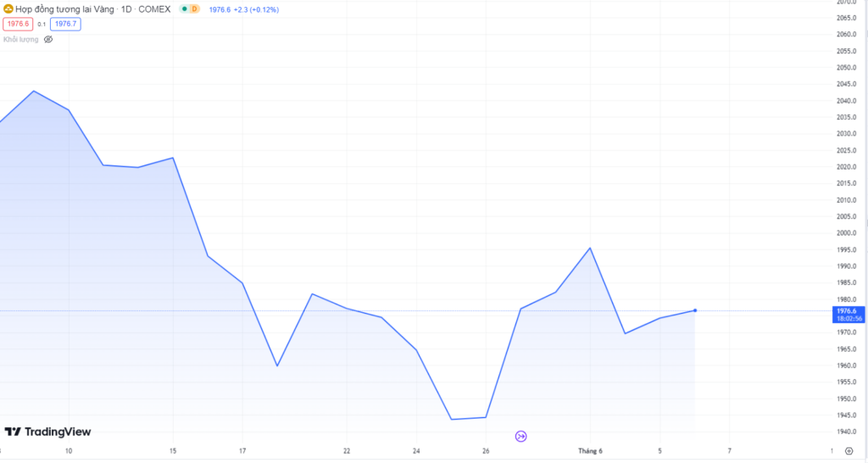Click the red sell price 1976.6 button

pos(18,24)
